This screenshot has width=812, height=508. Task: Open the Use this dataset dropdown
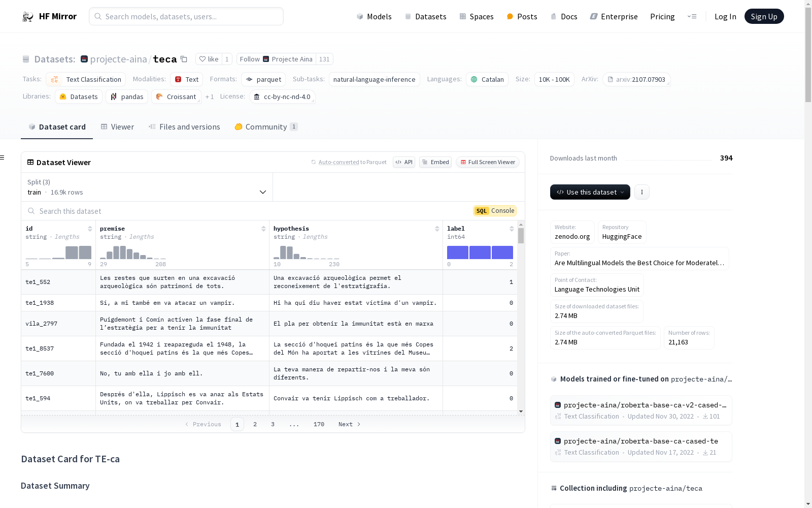(590, 192)
